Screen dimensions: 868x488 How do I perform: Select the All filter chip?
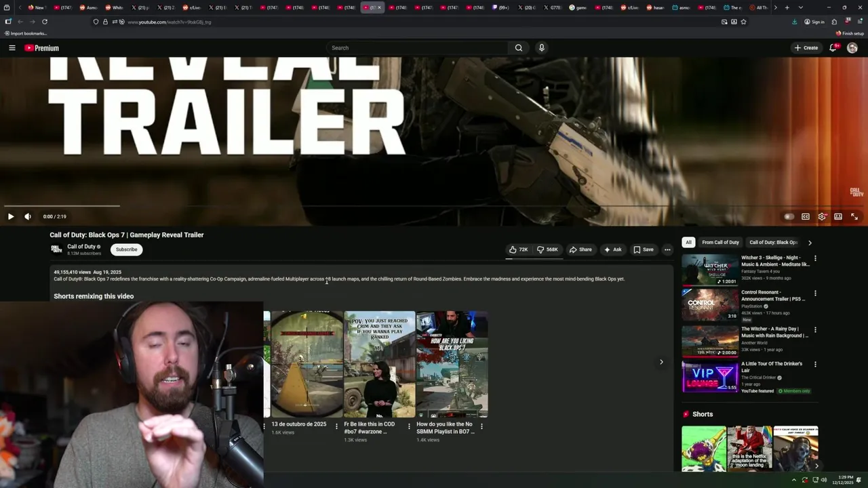pos(688,242)
